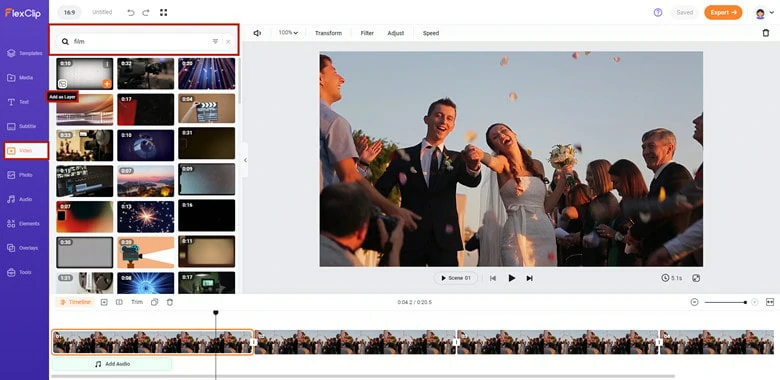Image resolution: width=780 pixels, height=380 pixels.
Task: Select the Video sidebar section
Action: tap(26, 151)
